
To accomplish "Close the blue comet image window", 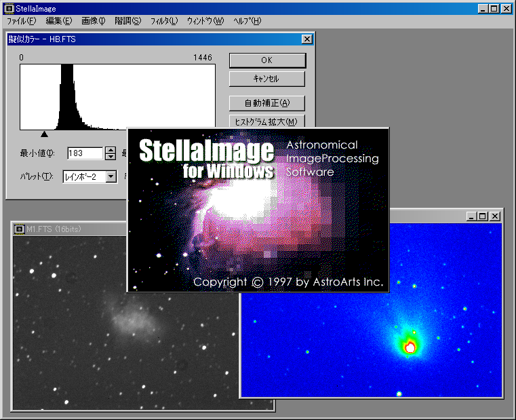I will coord(494,216).
